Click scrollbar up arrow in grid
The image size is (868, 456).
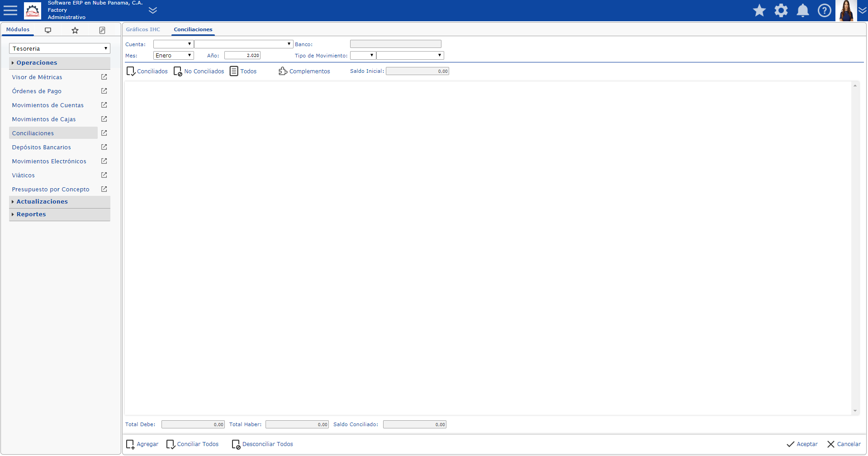855,85
